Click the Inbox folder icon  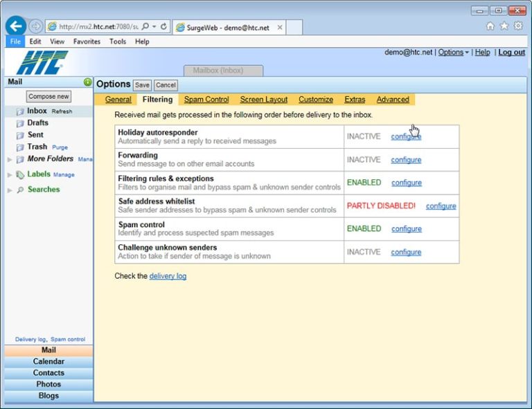click(20, 111)
